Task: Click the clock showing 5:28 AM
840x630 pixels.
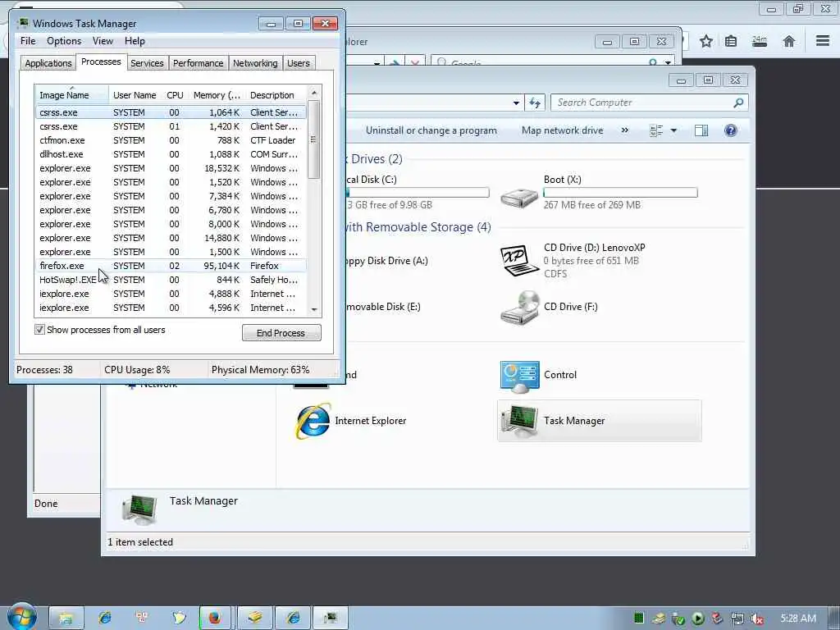Action: coord(798,619)
